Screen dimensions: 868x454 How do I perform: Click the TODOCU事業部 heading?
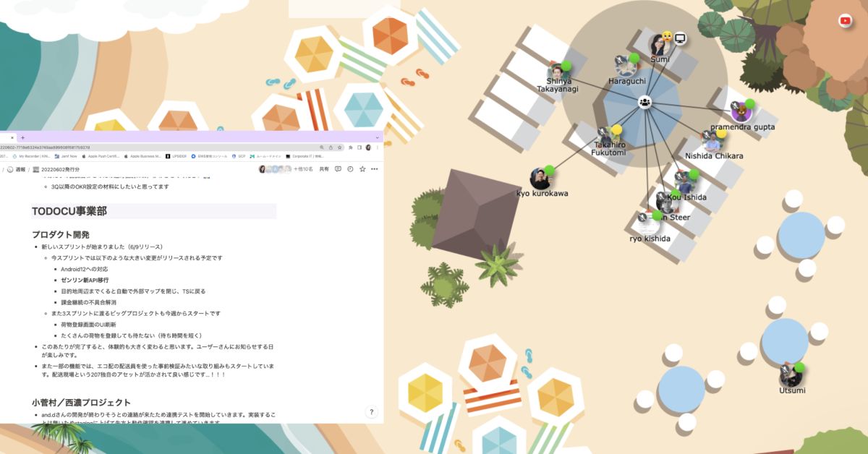(x=69, y=211)
